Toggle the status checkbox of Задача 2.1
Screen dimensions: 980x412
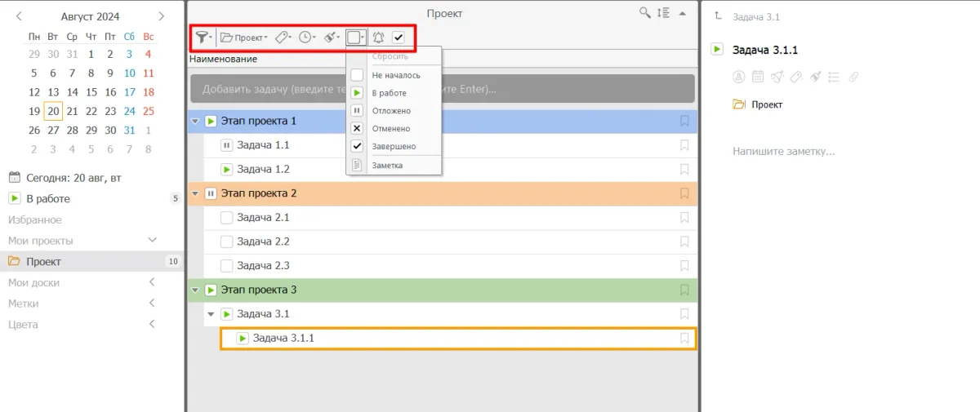pos(227,218)
